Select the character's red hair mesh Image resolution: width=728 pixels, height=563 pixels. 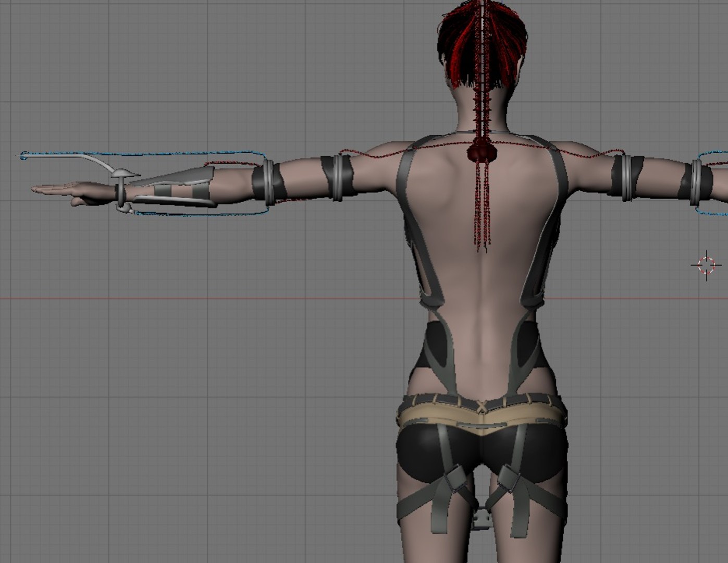pyautogui.click(x=482, y=44)
